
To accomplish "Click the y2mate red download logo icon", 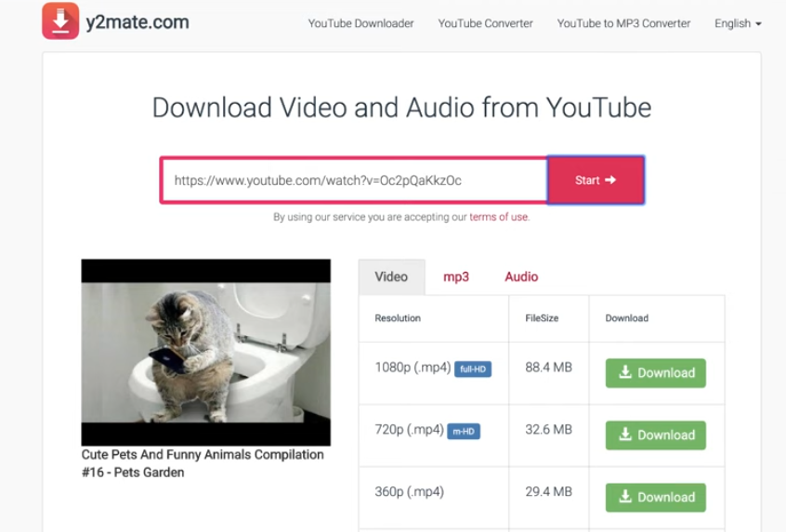I will click(60, 21).
